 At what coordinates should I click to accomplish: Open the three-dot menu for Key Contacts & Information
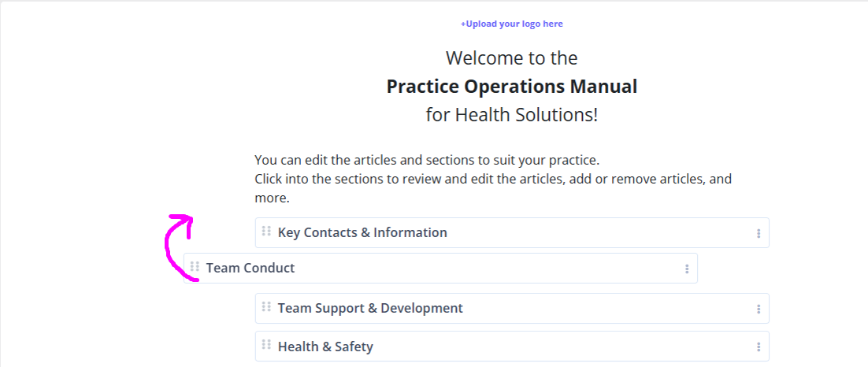[759, 234]
